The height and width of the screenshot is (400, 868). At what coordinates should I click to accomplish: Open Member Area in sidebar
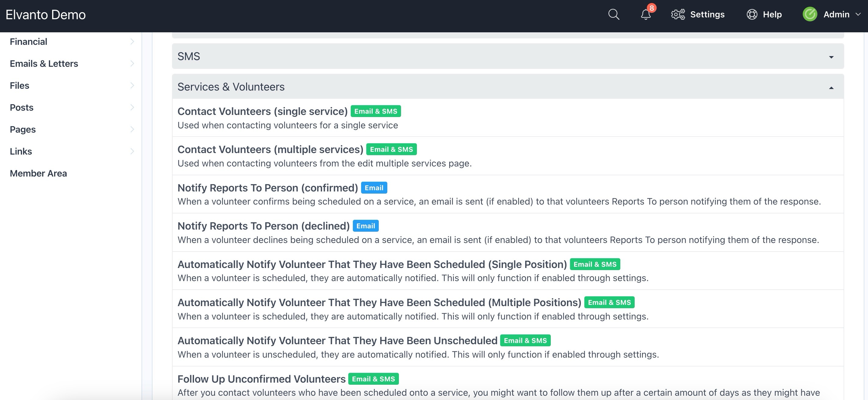pos(38,173)
